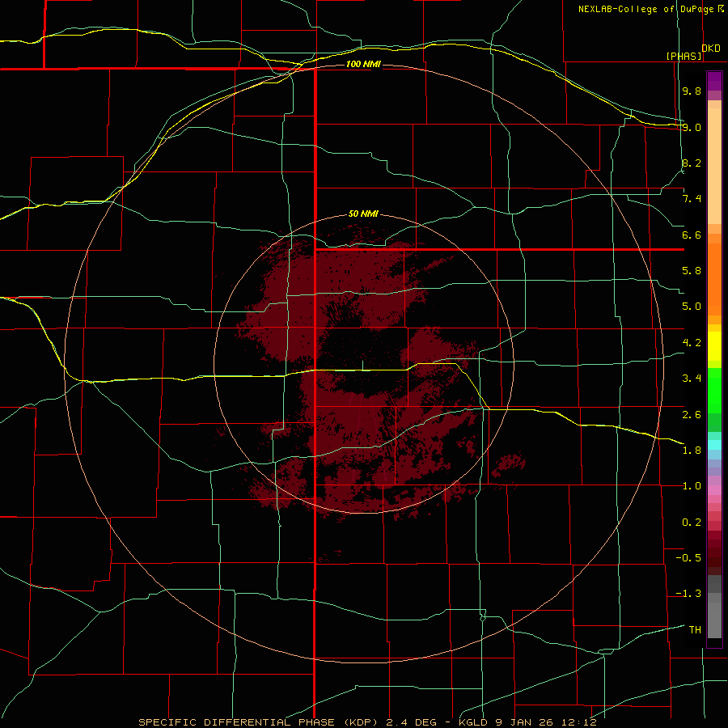Image resolution: width=728 pixels, height=728 pixels.
Task: Click the 'DKD' unit label above the color bar
Action: point(711,49)
